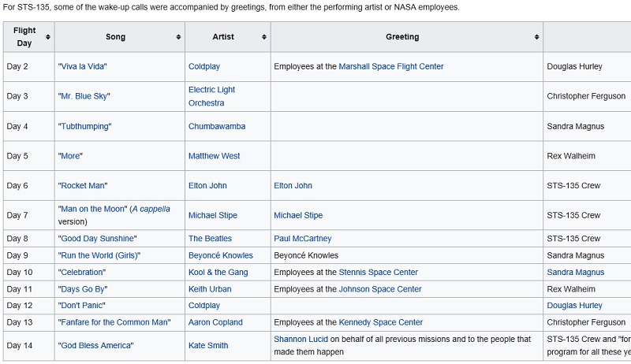Open Elton John link in Artist column
This screenshot has height=364, width=631.
pyautogui.click(x=207, y=186)
